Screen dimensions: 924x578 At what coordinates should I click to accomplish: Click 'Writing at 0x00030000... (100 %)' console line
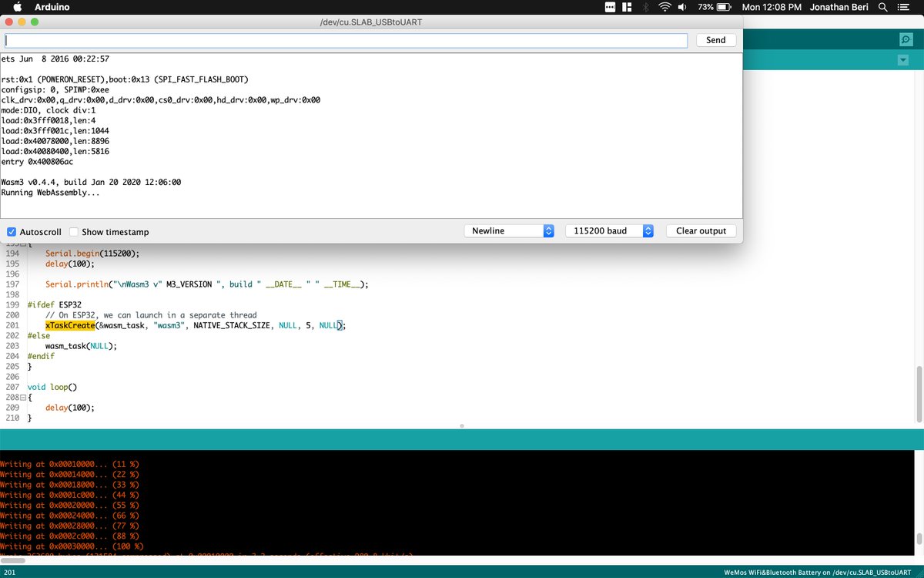tap(72, 546)
